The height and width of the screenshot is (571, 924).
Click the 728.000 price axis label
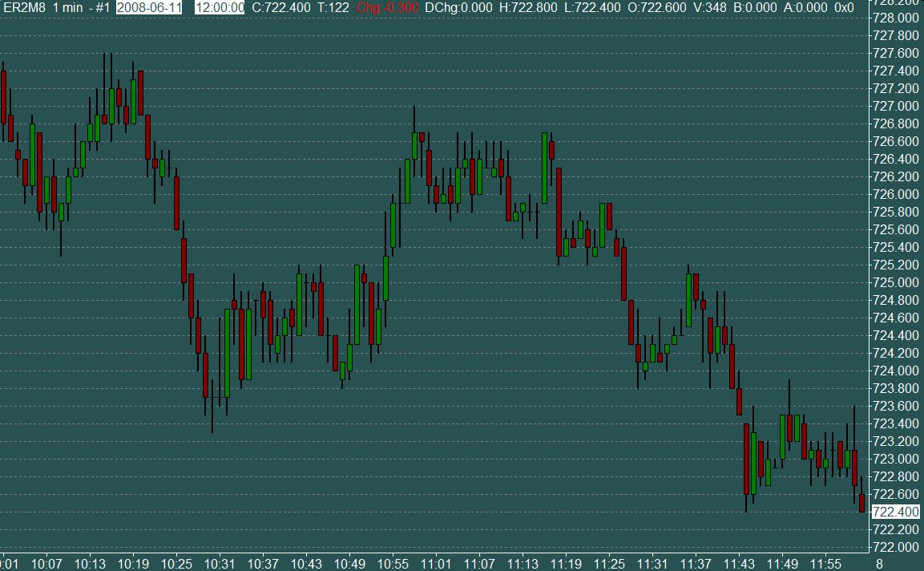[896, 18]
